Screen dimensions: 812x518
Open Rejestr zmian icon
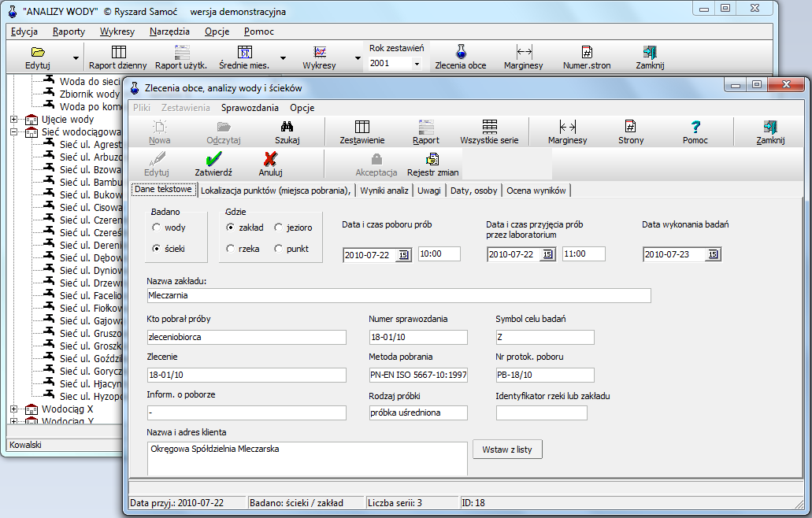(x=432, y=159)
